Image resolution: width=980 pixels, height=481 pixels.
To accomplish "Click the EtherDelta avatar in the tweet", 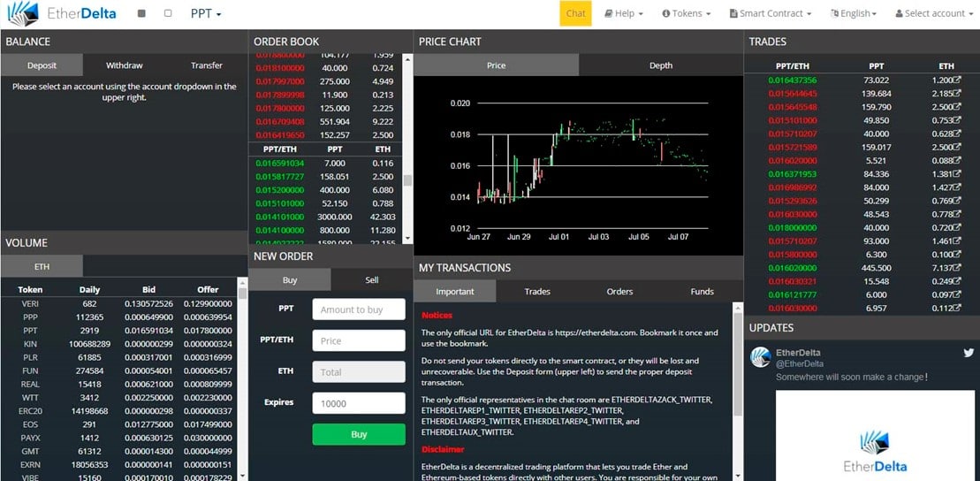I will point(761,358).
